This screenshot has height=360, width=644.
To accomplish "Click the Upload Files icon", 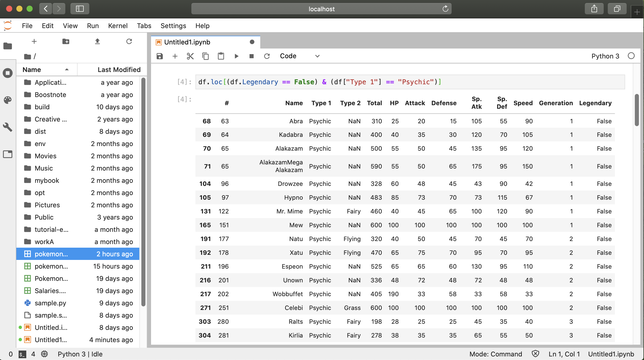I will click(97, 41).
